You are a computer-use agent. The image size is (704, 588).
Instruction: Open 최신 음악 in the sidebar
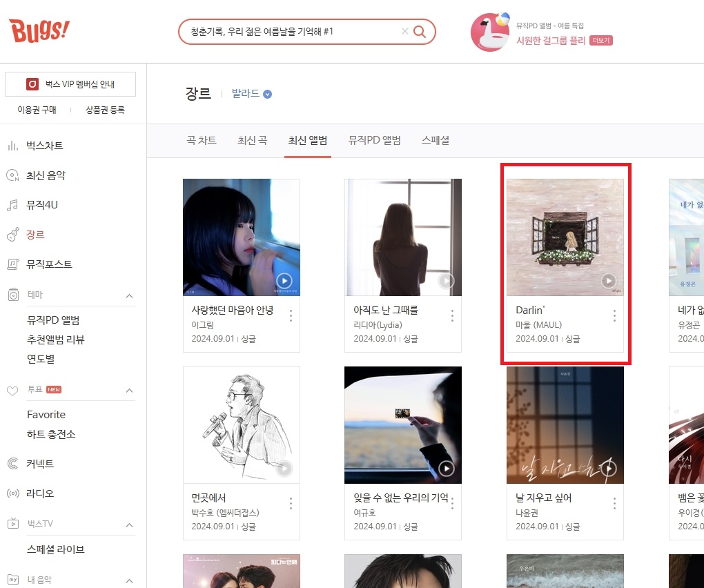[46, 175]
